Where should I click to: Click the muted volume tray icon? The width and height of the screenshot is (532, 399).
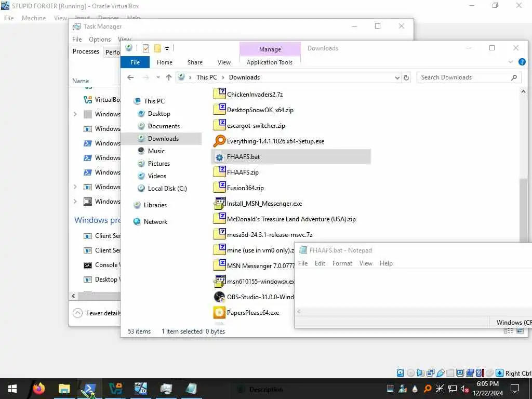464,389
